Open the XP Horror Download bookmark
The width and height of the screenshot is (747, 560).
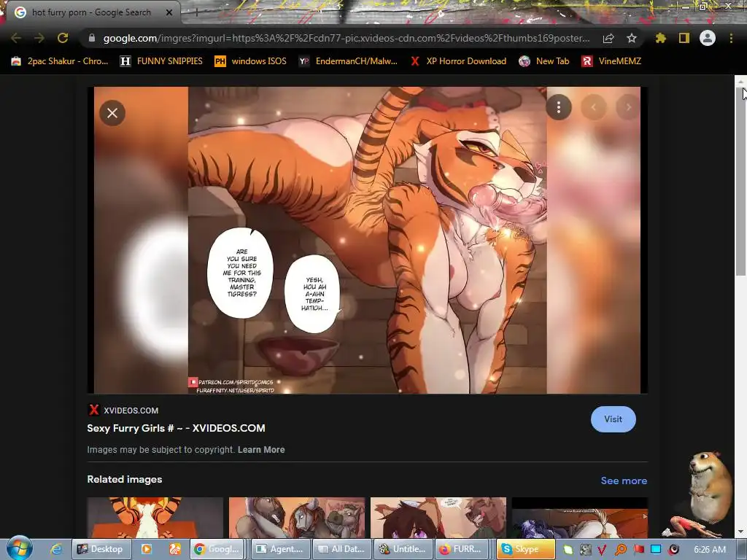click(x=458, y=61)
